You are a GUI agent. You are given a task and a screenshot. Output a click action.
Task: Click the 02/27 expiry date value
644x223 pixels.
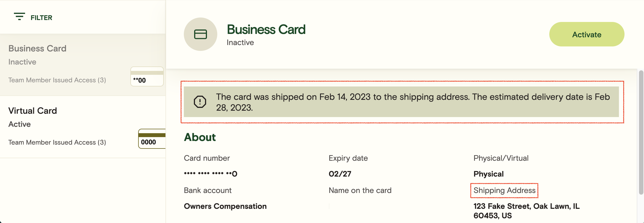click(x=340, y=174)
